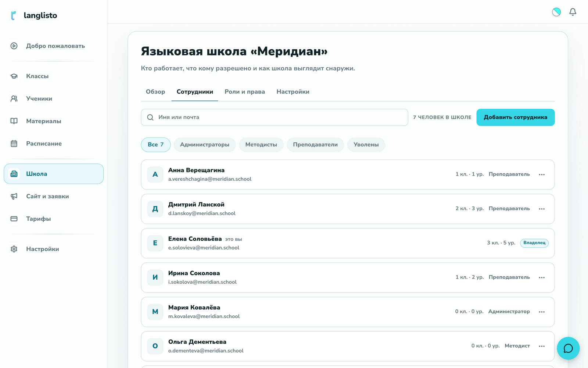Click the «7 ЧЕЛОВЕК В ШКОЛЕ» counter
The width and height of the screenshot is (588, 368).
[442, 117]
